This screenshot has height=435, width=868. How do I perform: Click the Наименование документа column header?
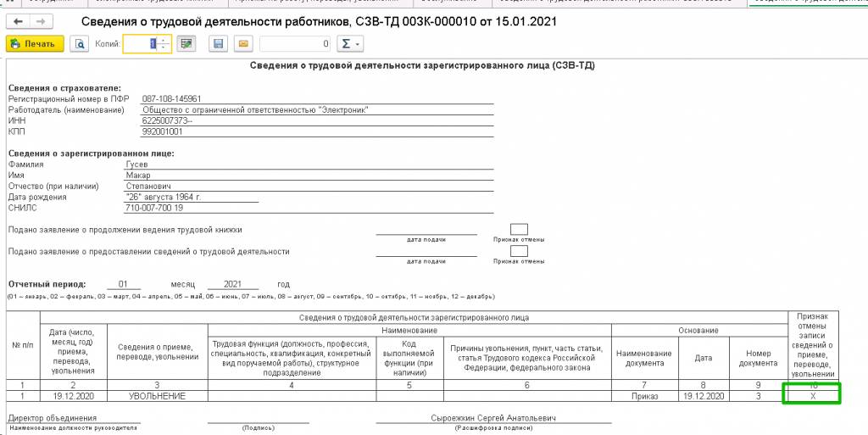click(645, 358)
